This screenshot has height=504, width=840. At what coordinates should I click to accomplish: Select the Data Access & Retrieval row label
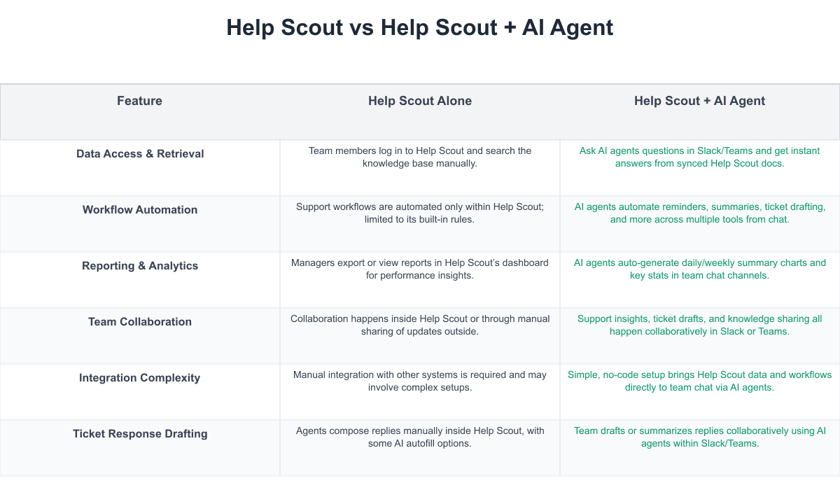point(140,154)
